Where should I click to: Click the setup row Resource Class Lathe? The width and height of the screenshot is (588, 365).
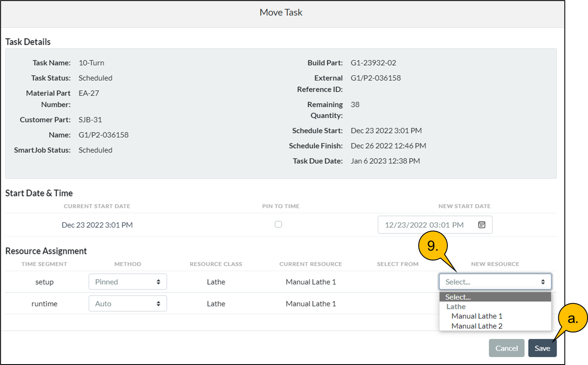[216, 282]
